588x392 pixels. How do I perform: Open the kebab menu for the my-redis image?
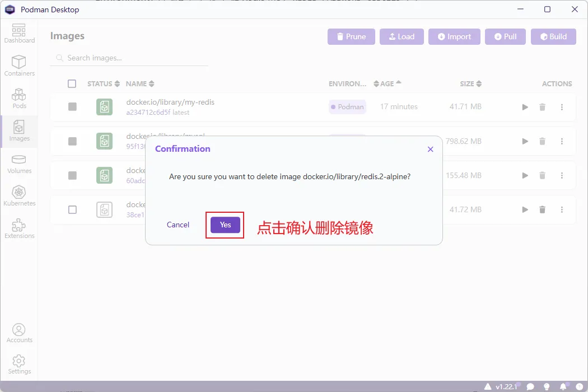point(562,106)
